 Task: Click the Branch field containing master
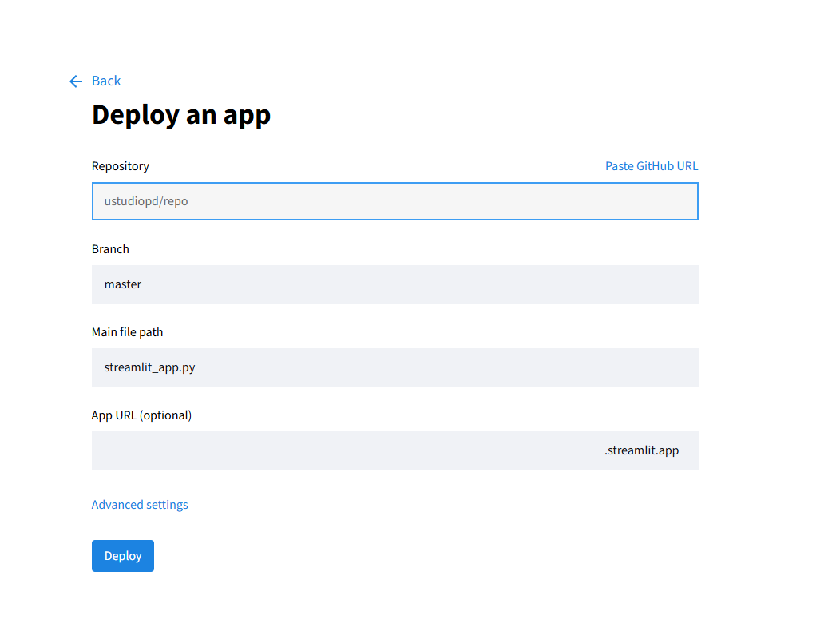[394, 284]
